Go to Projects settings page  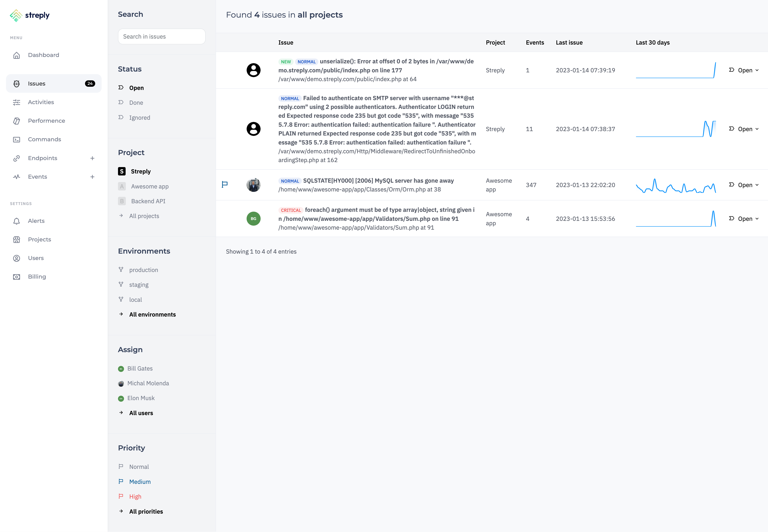39,239
